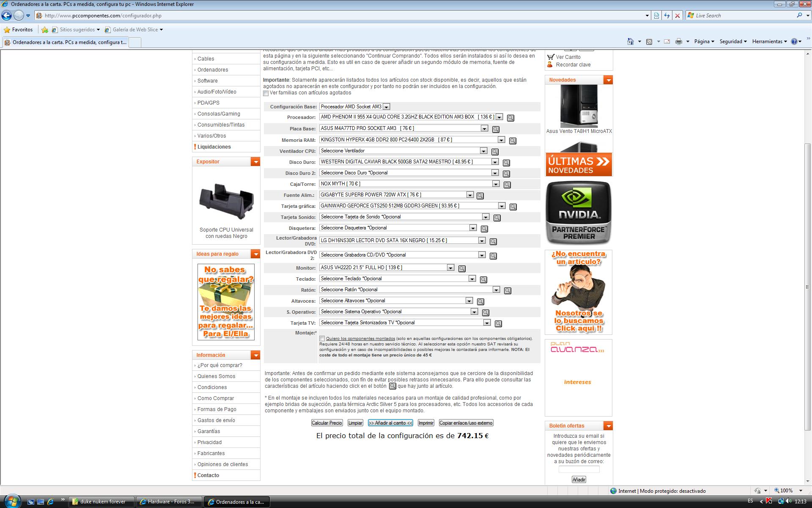Click magnifier icon beside Memoria RAM
The width and height of the screenshot is (812, 508).
pyautogui.click(x=513, y=141)
